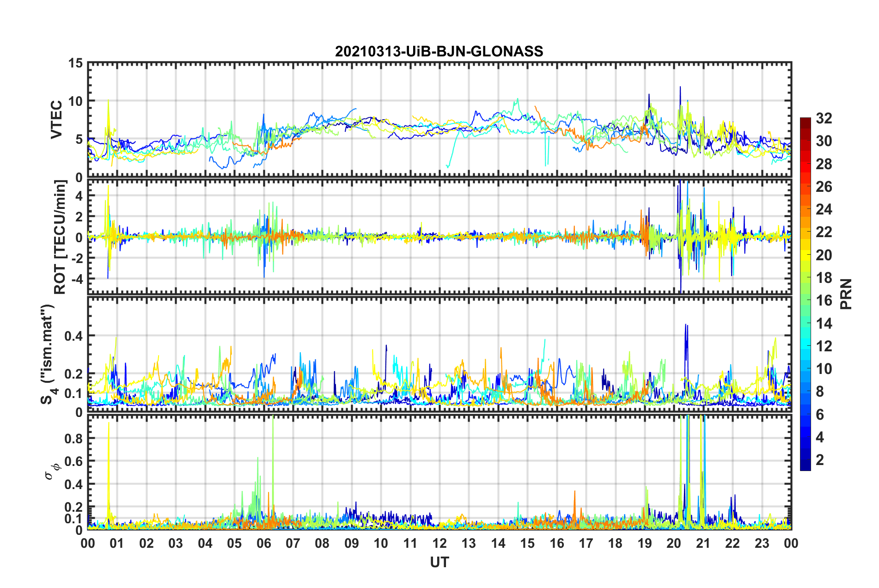Image resolution: width=879 pixels, height=588 pixels.
Task: Click the 15 tick on the VTEC axis
Action: point(76,63)
